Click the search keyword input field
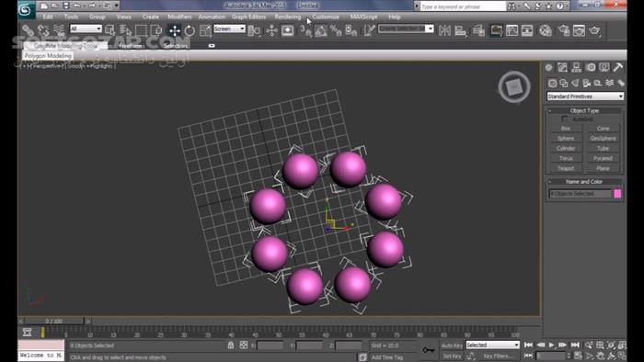Screen dimensions: 644x362 [463, 6]
